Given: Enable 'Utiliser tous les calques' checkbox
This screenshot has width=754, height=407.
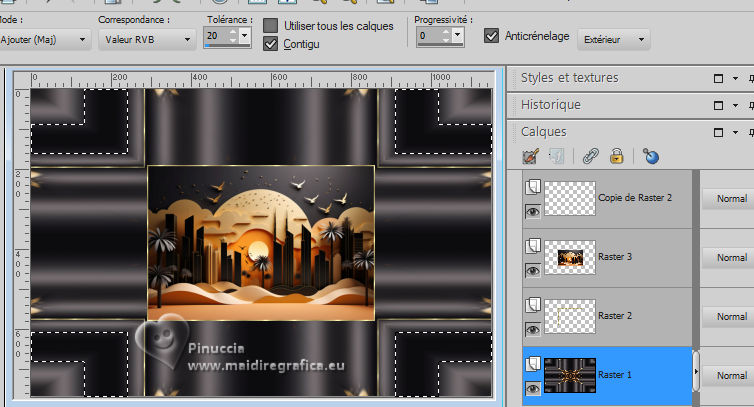Looking at the screenshot, I should tap(270, 25).
